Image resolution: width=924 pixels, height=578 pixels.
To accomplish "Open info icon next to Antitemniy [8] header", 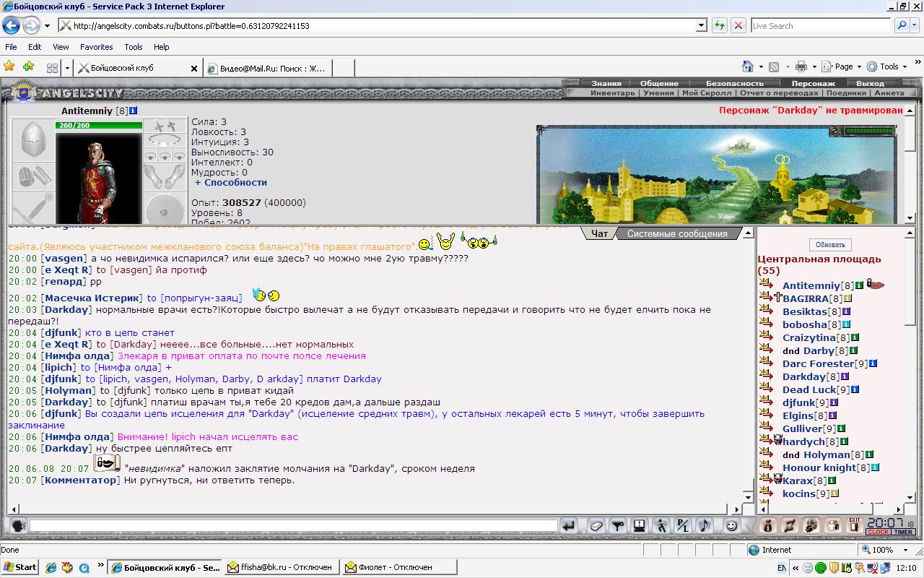I will point(134,111).
